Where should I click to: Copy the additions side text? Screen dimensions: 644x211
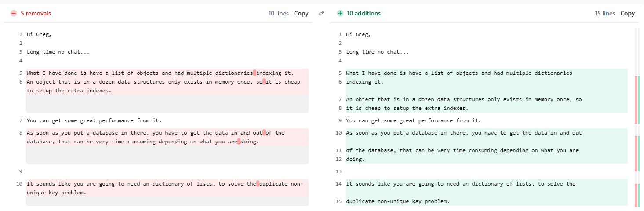tap(627, 14)
